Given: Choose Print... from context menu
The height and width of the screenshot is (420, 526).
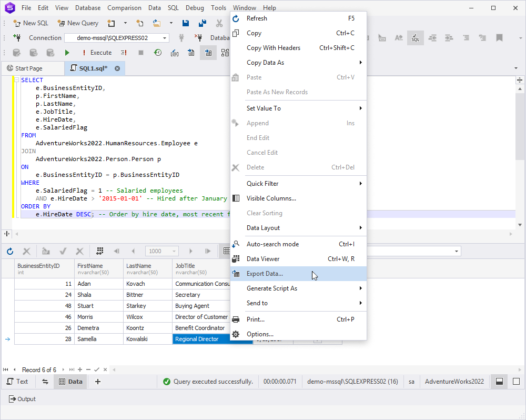Looking at the screenshot, I should [x=299, y=319].
